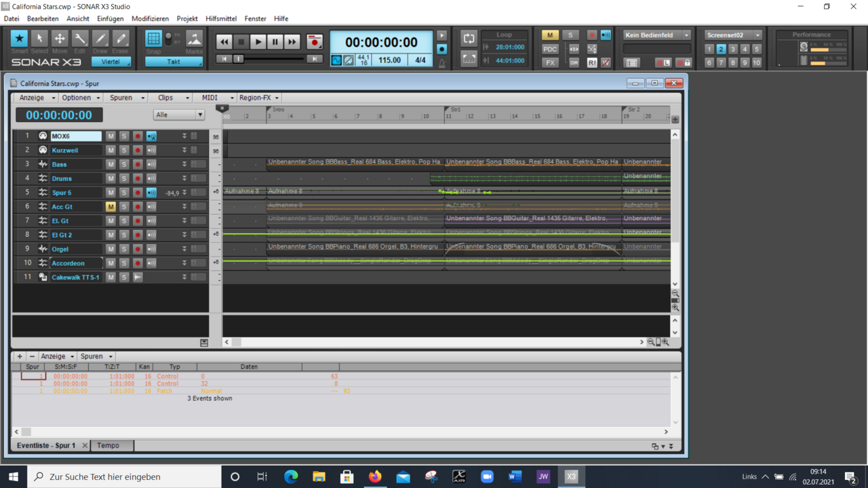Open Zoom from the taskbar
The height and width of the screenshot is (488, 868).
(x=487, y=476)
